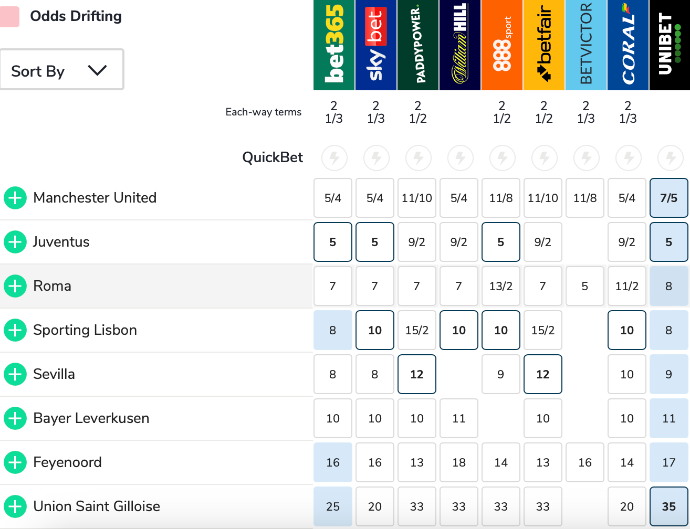The height and width of the screenshot is (529, 690).
Task: Click the bet365 QuickBet lightning icon
Action: (x=333, y=157)
